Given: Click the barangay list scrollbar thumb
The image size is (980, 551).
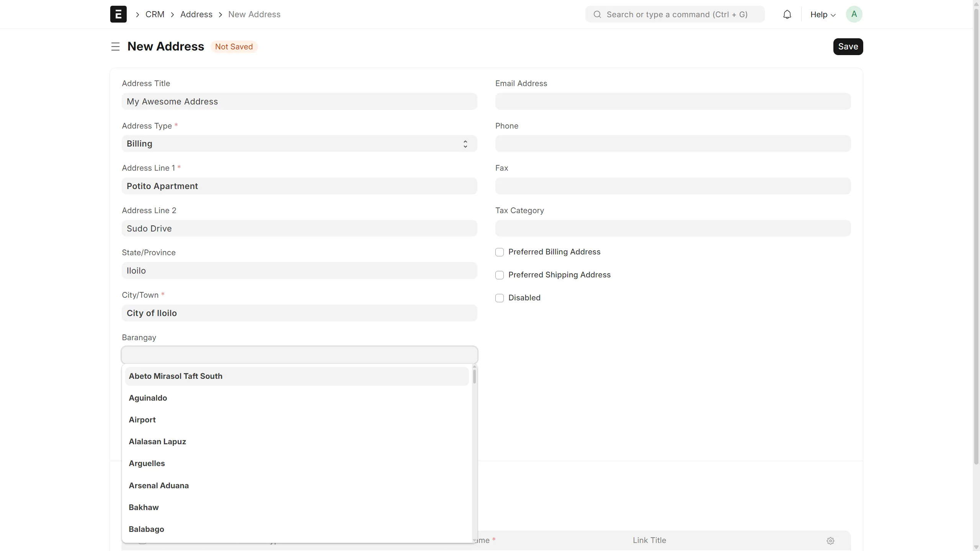Looking at the screenshot, I should (x=474, y=377).
